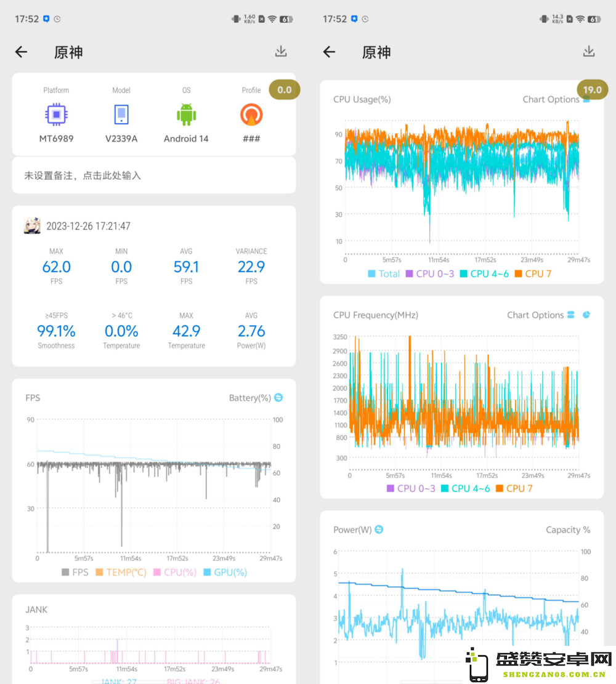616x684 pixels.
Task: Tap the Android 14 robot icon
Action: 187,115
